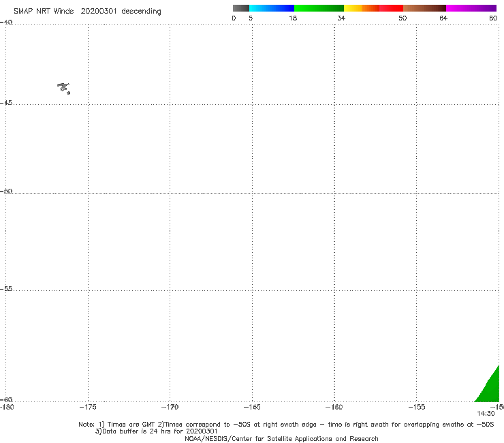Click the '-165' longitude axis label
This screenshot has height=443, width=504.
(x=252, y=407)
